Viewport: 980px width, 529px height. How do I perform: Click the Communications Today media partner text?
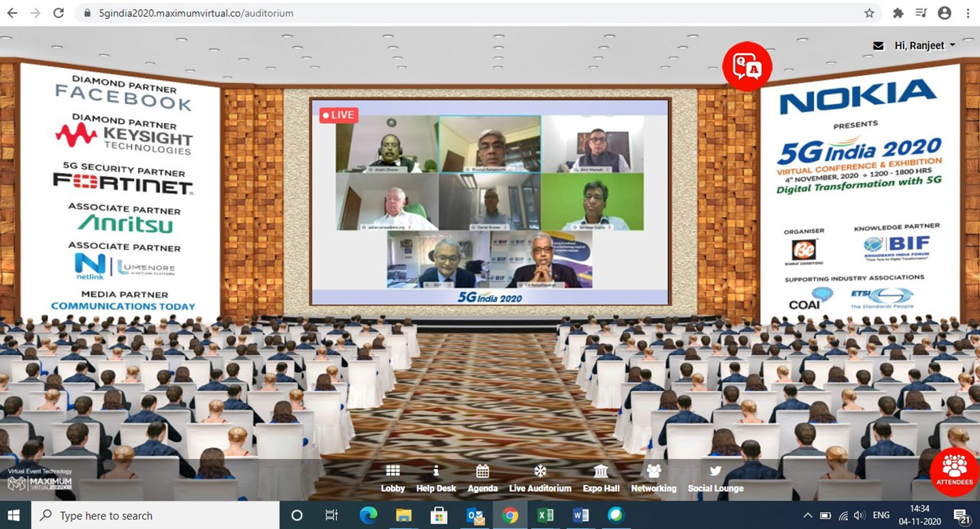(123, 306)
